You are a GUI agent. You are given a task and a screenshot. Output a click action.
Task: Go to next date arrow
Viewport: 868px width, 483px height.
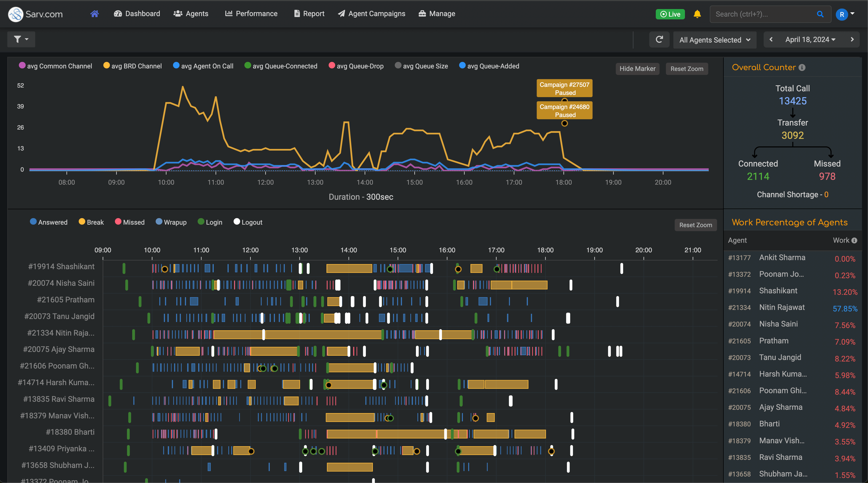click(852, 40)
